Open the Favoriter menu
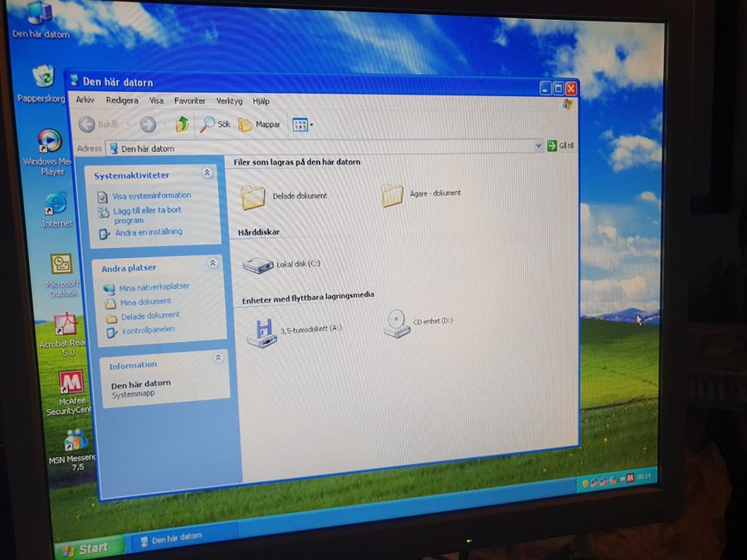Screen dimensions: 747x560 pos(189,100)
